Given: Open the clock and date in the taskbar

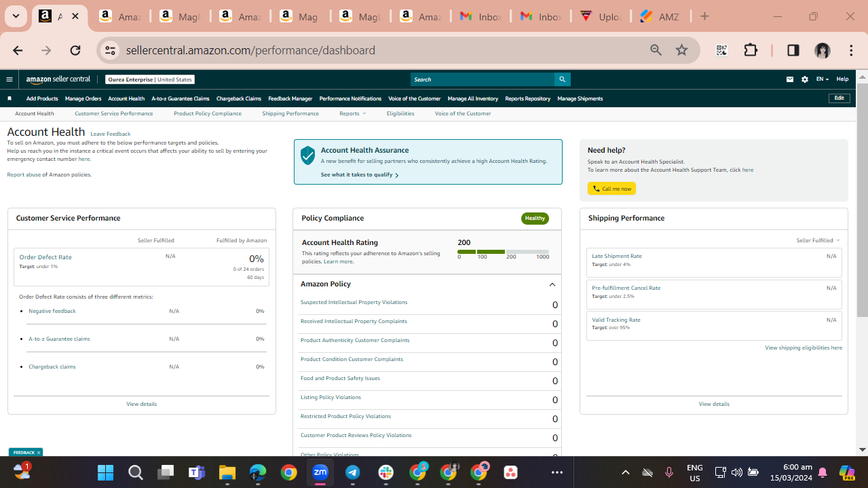Looking at the screenshot, I should pos(793,472).
